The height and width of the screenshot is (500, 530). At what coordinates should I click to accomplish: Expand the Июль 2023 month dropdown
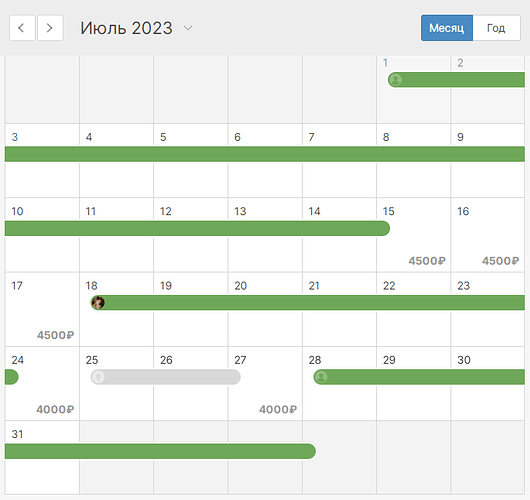[188, 28]
